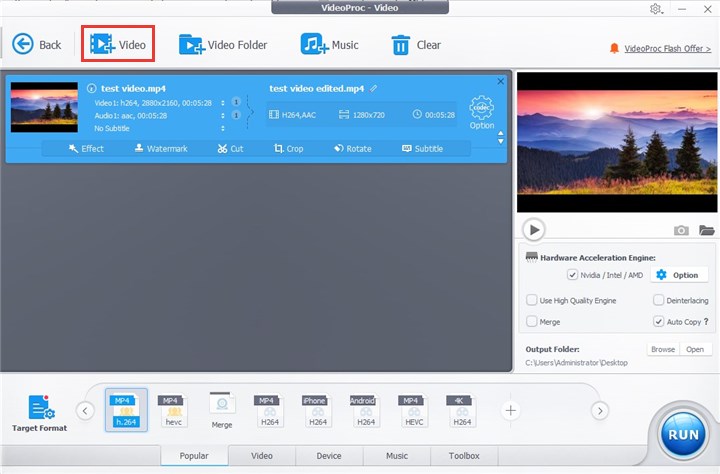Select MP4 h.264 format preset

pyautogui.click(x=126, y=410)
